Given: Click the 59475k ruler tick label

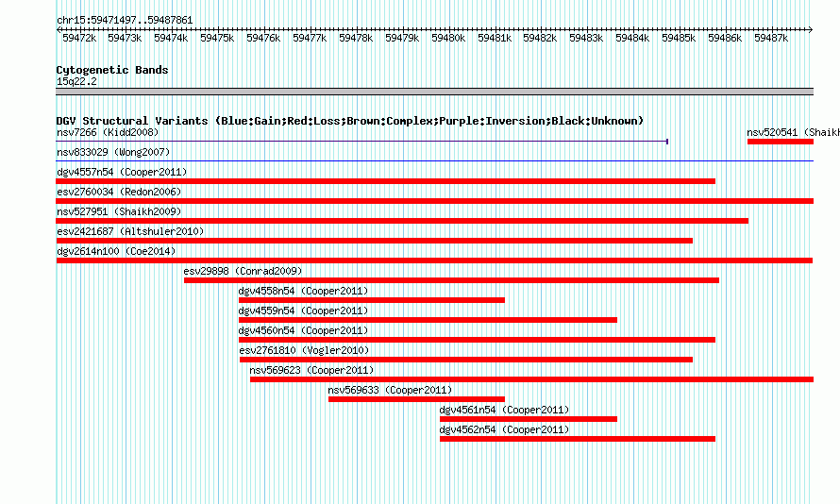Looking at the screenshot, I should pos(217,38).
